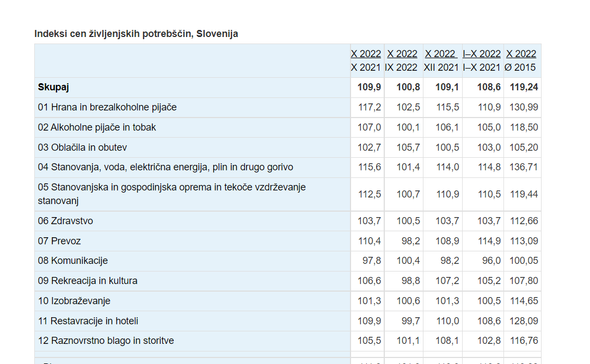The height and width of the screenshot is (364, 590).
Task: Click value 117,2 in Hrana row
Action: 370,107
